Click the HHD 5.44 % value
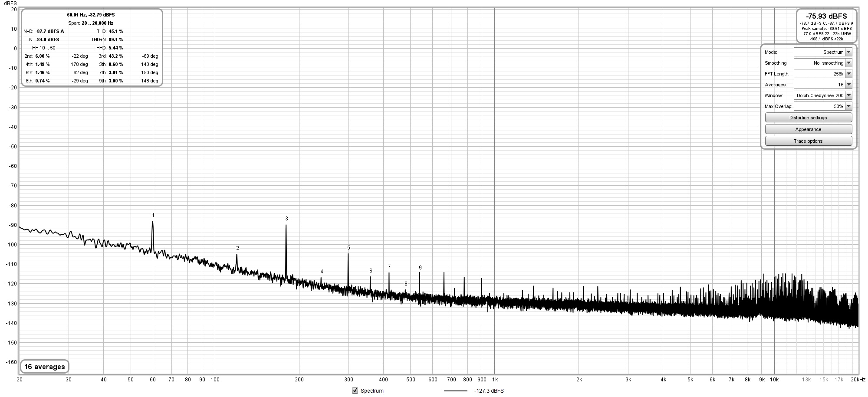The image size is (868, 397). (116, 48)
